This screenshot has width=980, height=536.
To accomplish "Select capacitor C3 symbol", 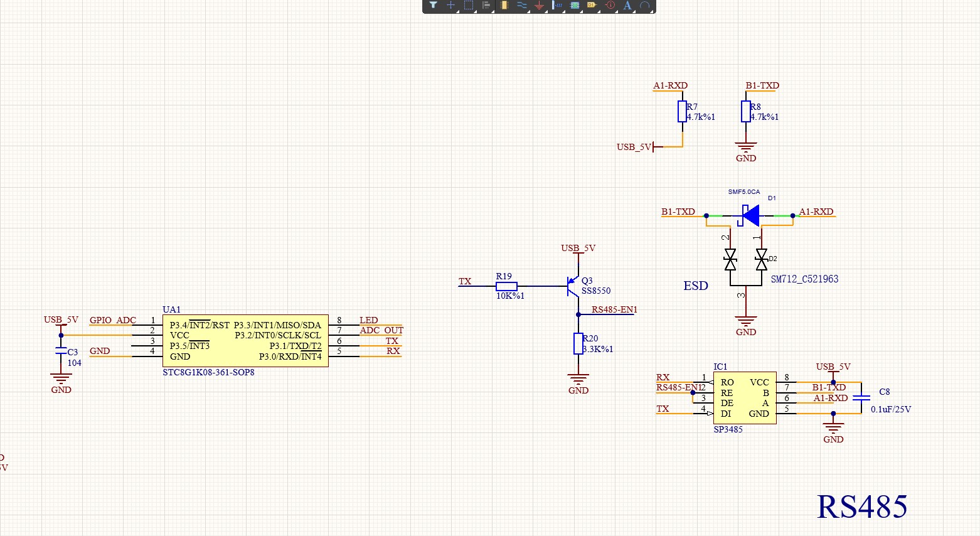I will (61, 351).
